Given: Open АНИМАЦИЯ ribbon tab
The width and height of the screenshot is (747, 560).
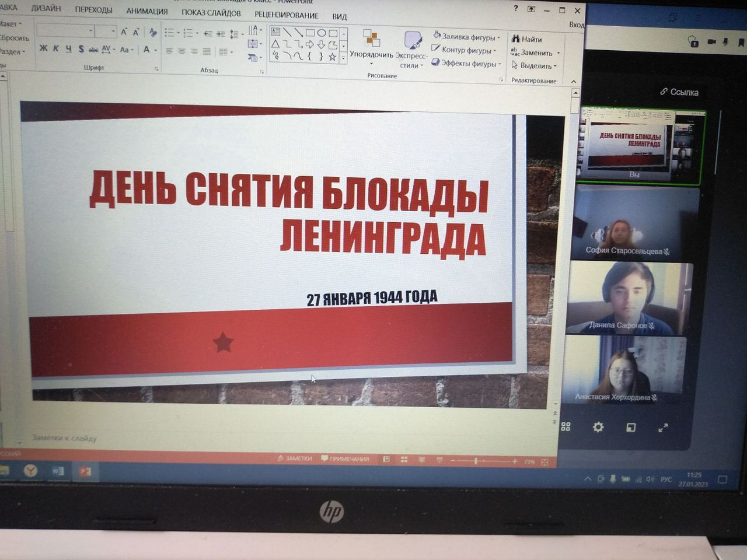Looking at the screenshot, I should tap(147, 11).
